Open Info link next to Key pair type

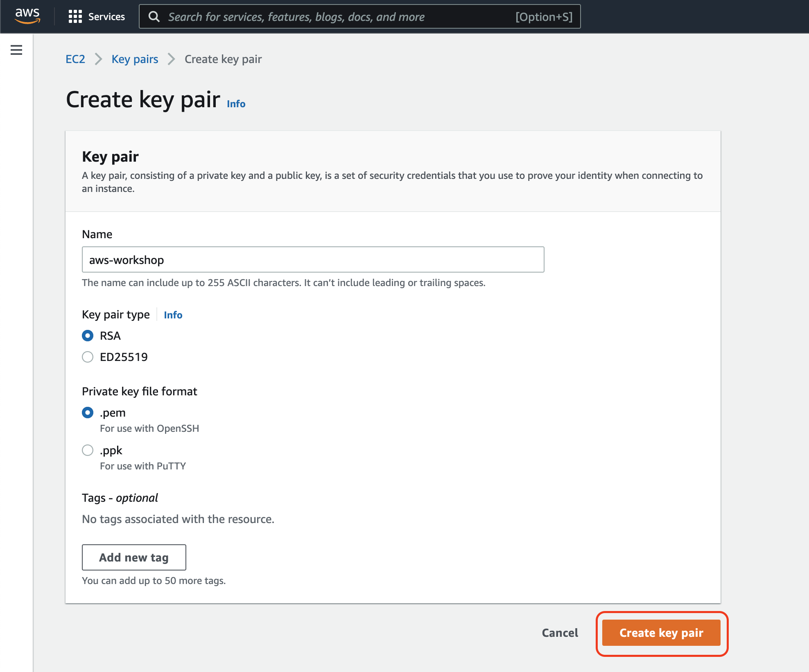pyautogui.click(x=173, y=315)
